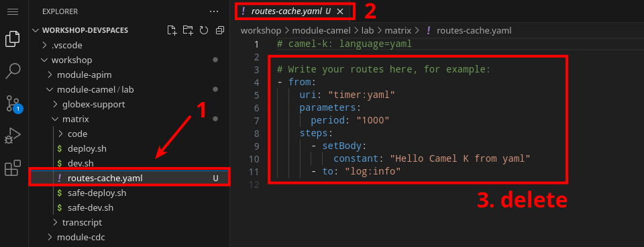The height and width of the screenshot is (247, 644).
Task: Click the 'parameters:' key on line 6
Action: click(x=330, y=107)
